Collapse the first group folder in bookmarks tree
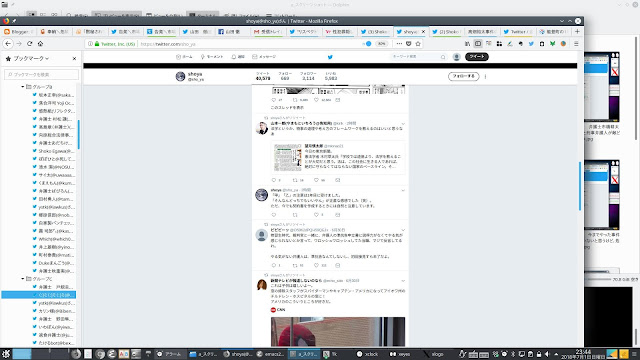Screen dimensions: 640x360 pyautogui.click(x=23, y=87)
